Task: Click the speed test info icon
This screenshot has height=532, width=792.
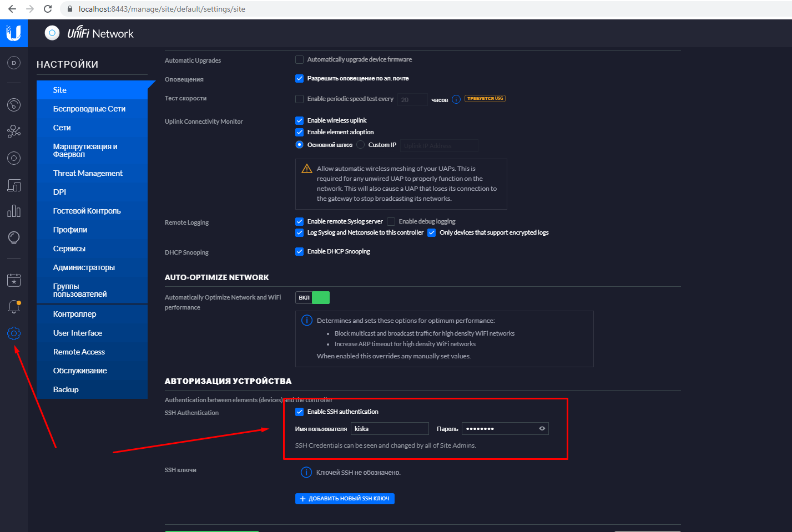Action: (456, 99)
